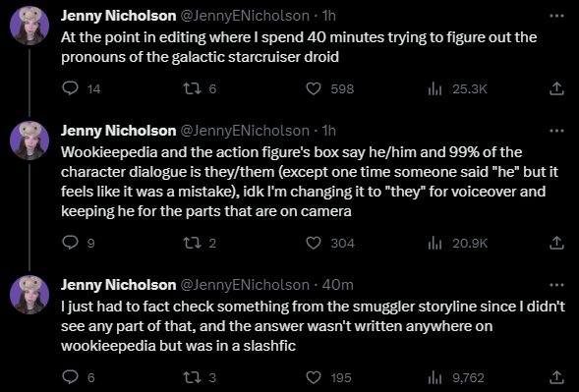
Task: Open @JennyENicholson handle on the 40m tweet
Action: [245, 285]
